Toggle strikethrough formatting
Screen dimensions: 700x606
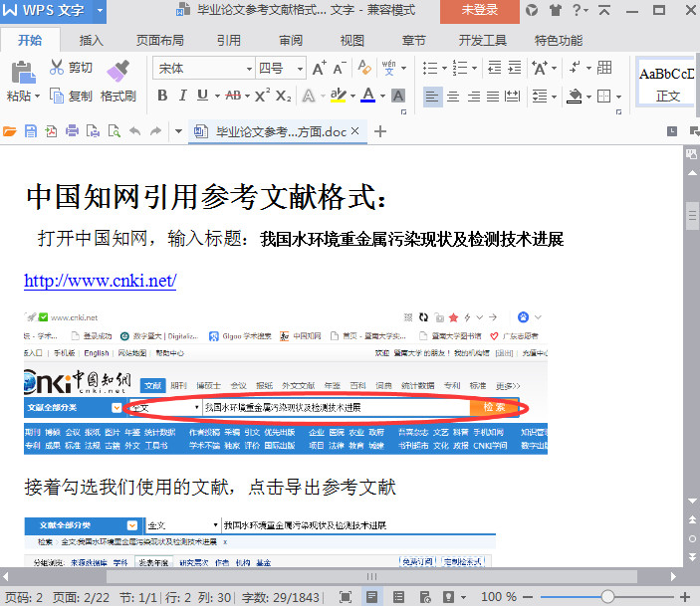tap(233, 96)
